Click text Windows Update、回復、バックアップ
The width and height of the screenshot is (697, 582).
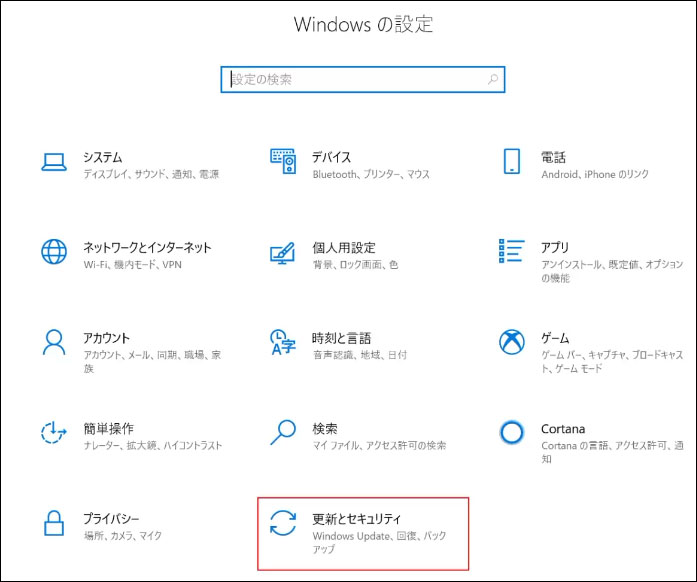click(379, 542)
